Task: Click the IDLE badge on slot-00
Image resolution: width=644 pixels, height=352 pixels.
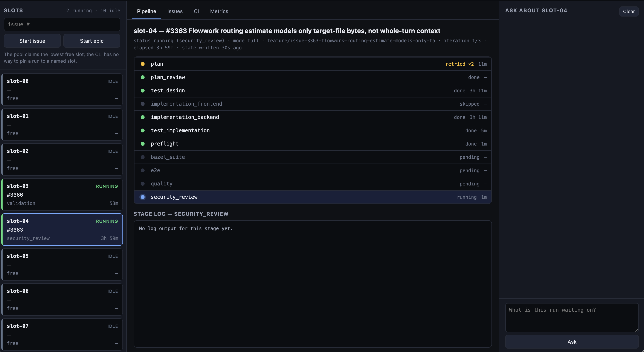Action: 113,81
